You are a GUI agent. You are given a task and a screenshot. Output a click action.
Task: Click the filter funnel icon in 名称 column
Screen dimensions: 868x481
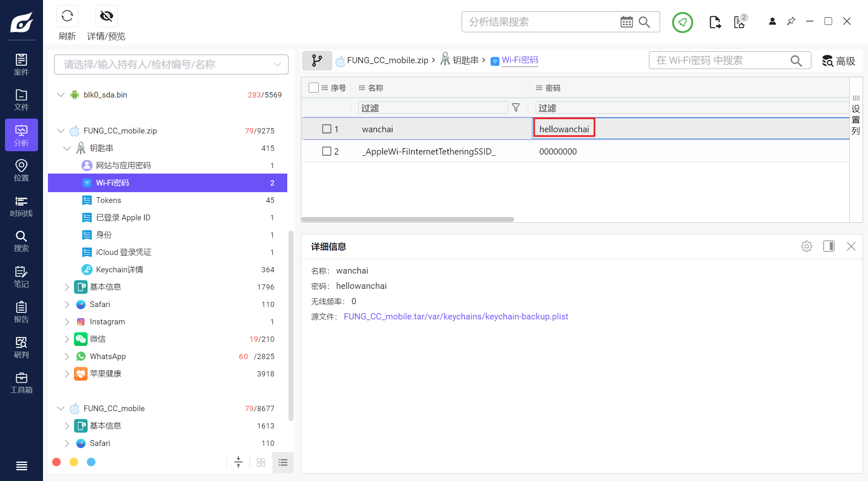tap(515, 108)
